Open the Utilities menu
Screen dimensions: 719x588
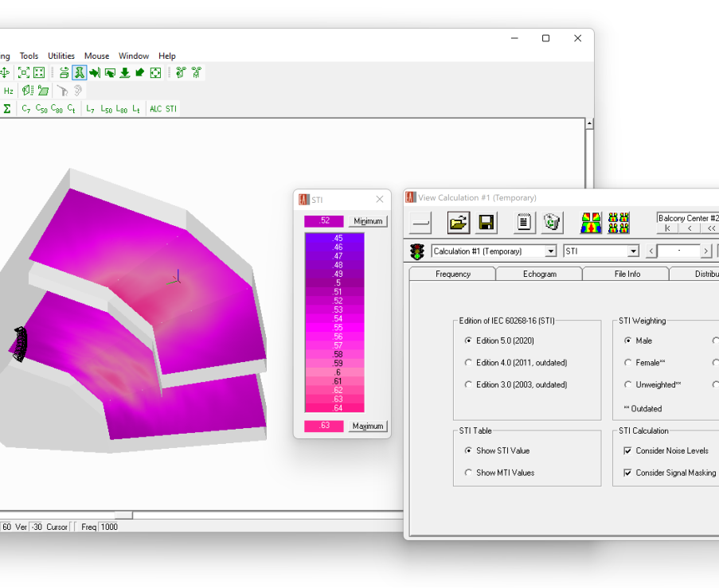[x=61, y=56]
